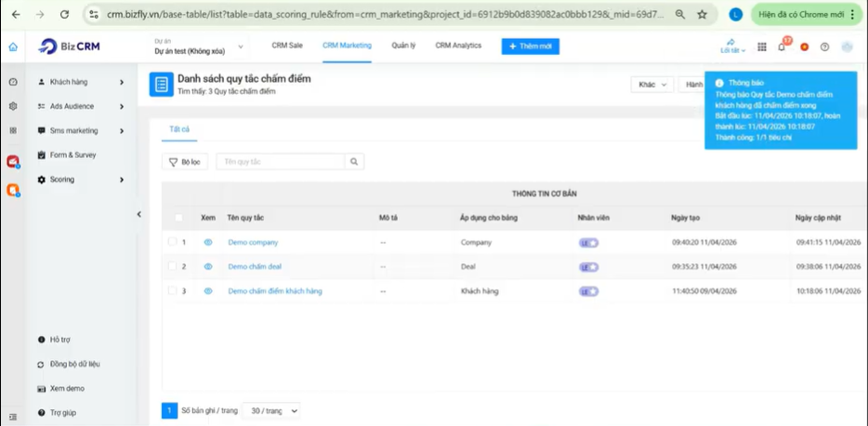Viewport: 868px width, 426px height.
Task: Go to page 1 in pagination
Action: (x=169, y=411)
